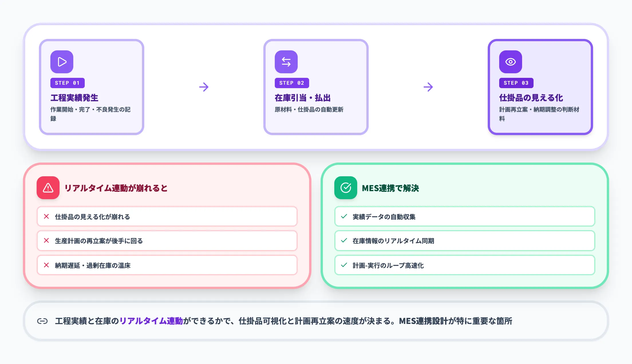Click the X mark beside 納期遅延・過剰在庫の温床
The height and width of the screenshot is (364, 632).
click(47, 265)
